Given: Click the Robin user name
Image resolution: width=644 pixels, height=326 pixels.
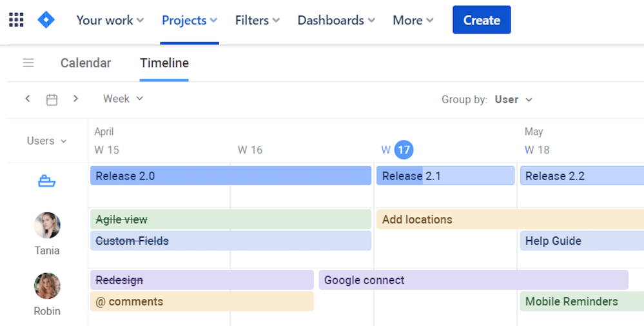Looking at the screenshot, I should click(x=47, y=311).
